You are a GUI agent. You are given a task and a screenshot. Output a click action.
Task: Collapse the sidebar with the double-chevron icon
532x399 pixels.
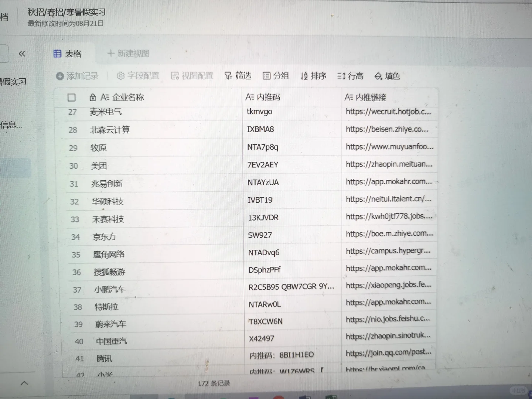pyautogui.click(x=22, y=54)
